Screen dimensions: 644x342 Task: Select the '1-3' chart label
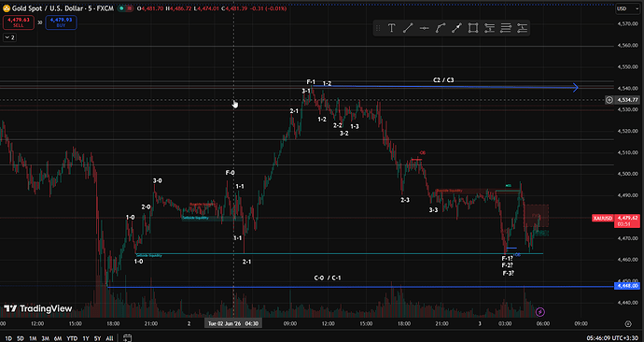click(355, 126)
